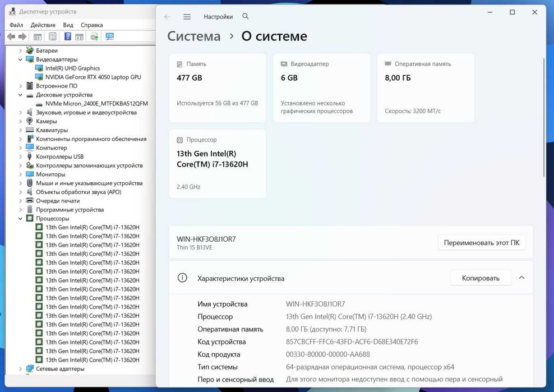Open the Файл menu

(16, 25)
